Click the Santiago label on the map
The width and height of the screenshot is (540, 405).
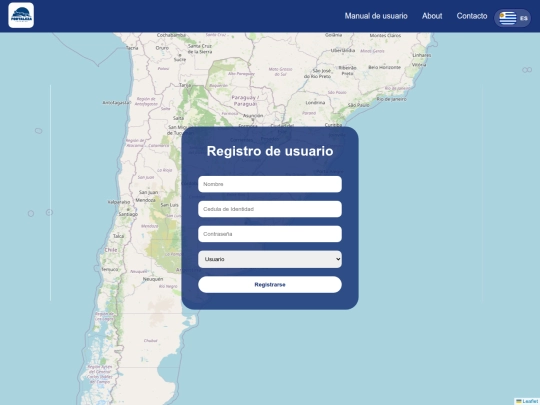pyautogui.click(x=128, y=214)
